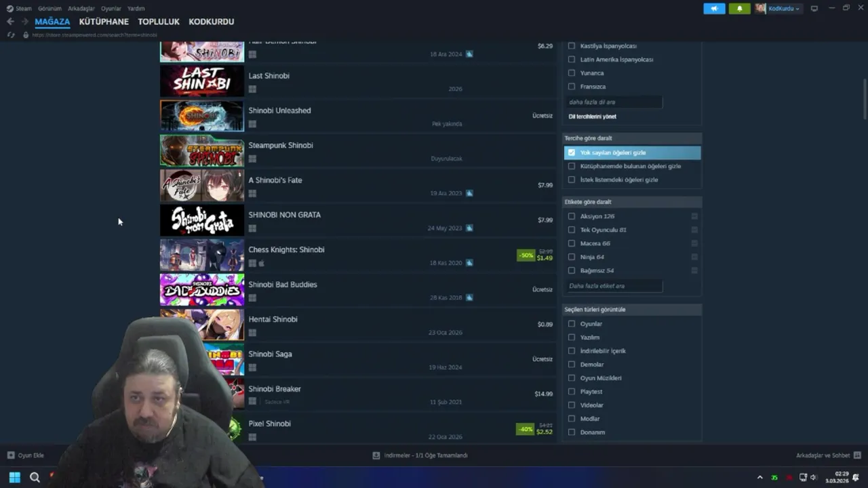
Task: Click the plus icon next to Oyun Ekle
Action: click(x=11, y=455)
